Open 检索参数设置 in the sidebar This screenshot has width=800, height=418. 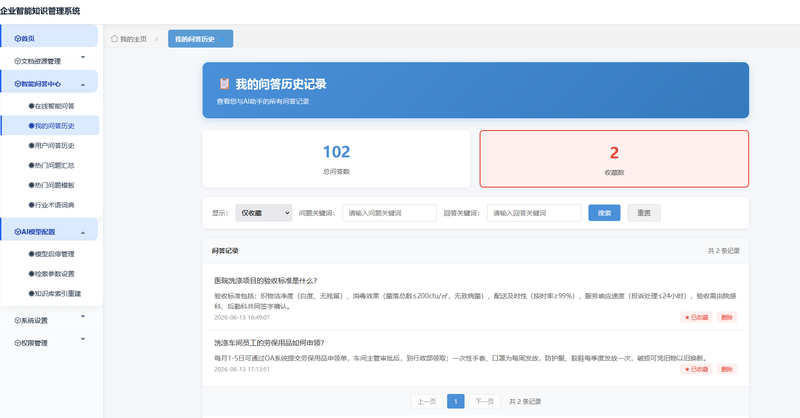pyautogui.click(x=51, y=274)
